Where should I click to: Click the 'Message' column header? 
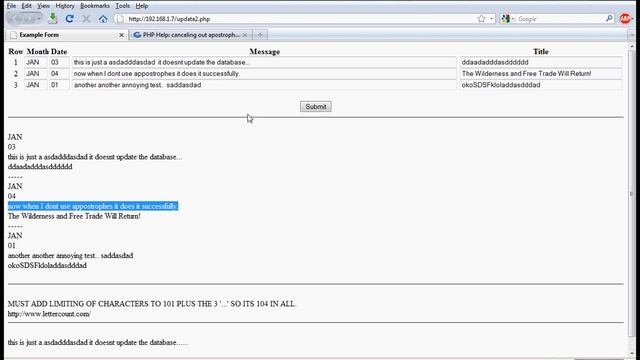pyautogui.click(x=264, y=52)
